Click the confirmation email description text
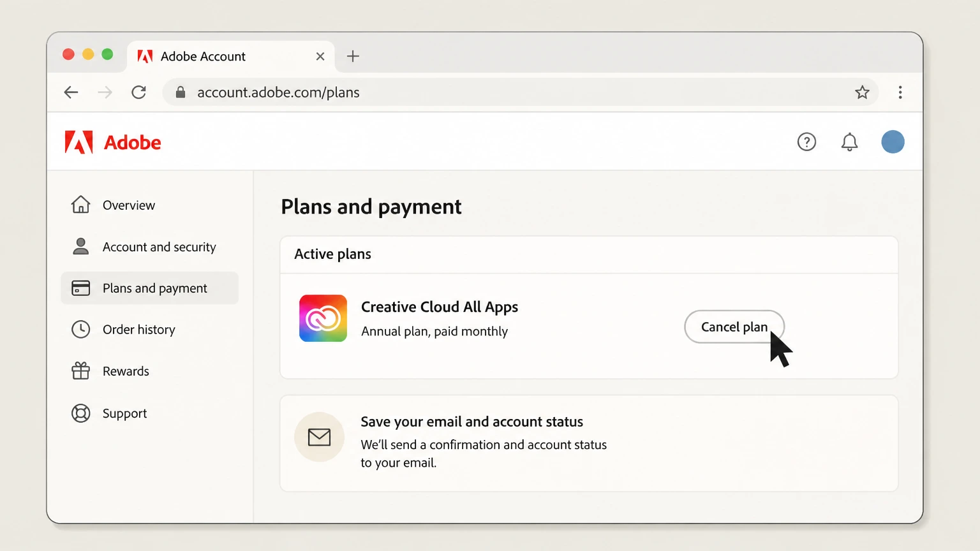Image resolution: width=980 pixels, height=551 pixels. [484, 453]
